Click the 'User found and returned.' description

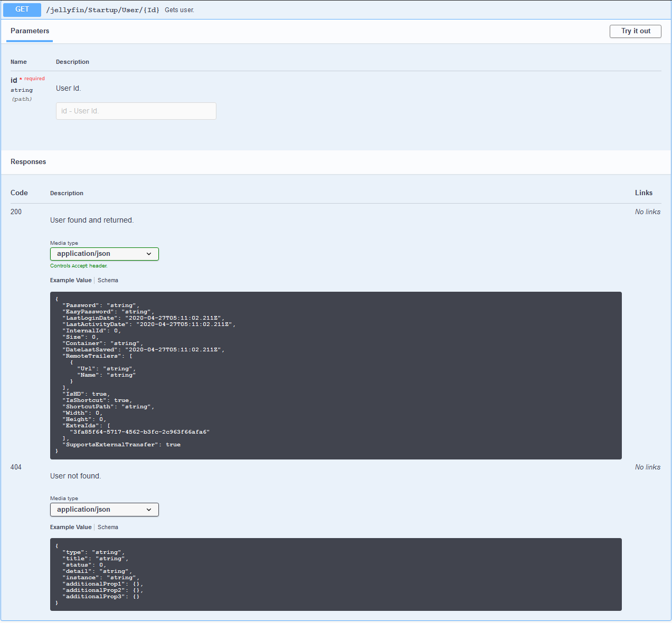(92, 220)
